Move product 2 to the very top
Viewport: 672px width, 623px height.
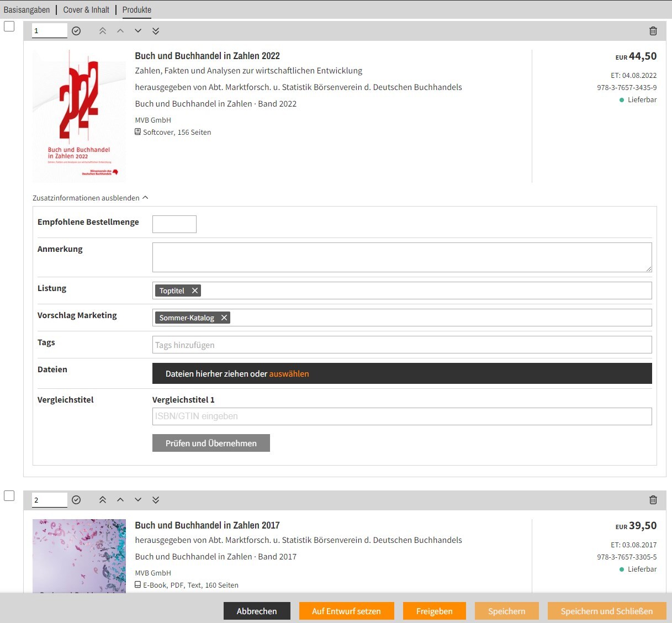(103, 500)
